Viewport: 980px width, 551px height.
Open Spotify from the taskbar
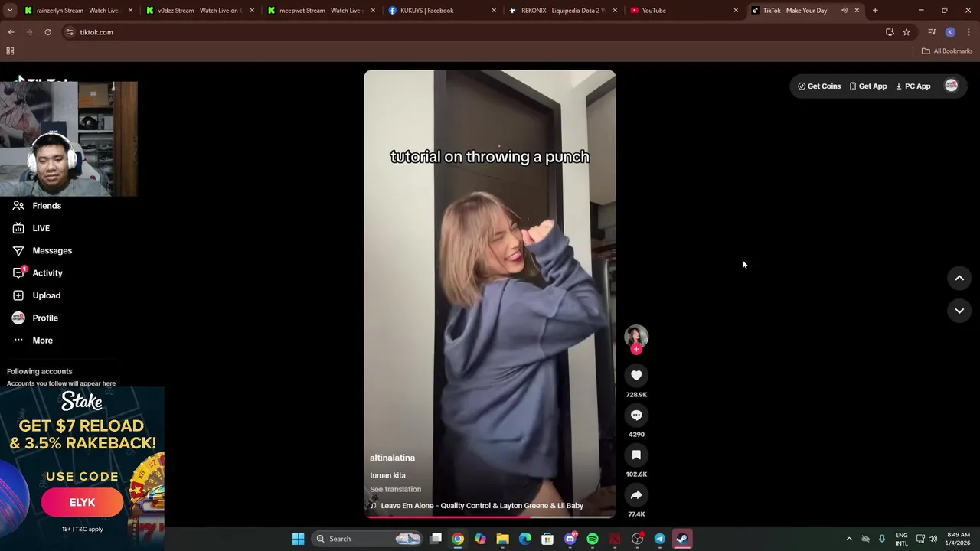tap(593, 539)
